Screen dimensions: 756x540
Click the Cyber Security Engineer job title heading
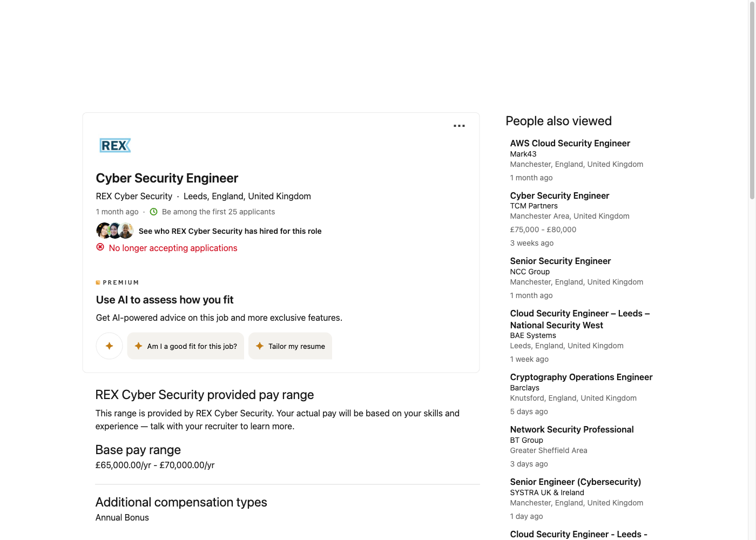tap(167, 178)
